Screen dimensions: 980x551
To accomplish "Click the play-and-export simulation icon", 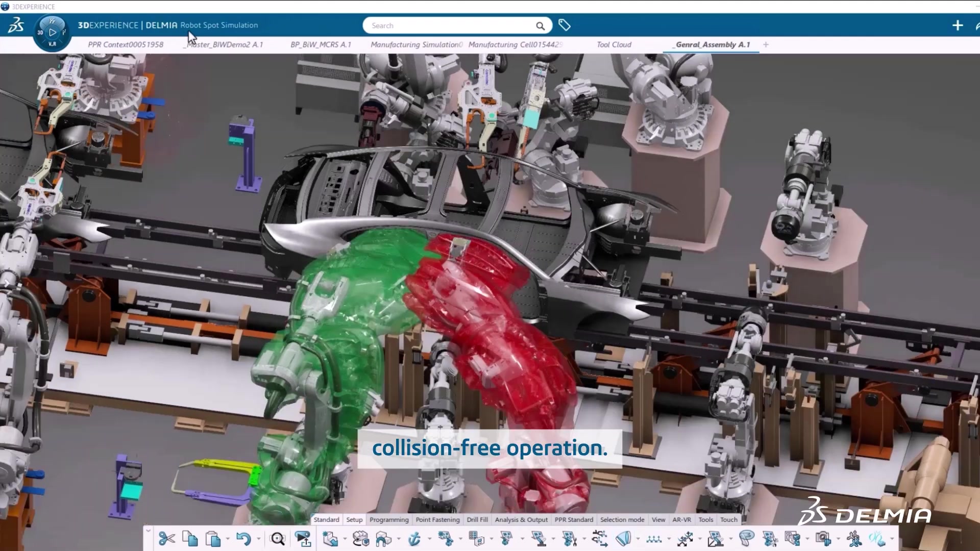I will click(303, 539).
